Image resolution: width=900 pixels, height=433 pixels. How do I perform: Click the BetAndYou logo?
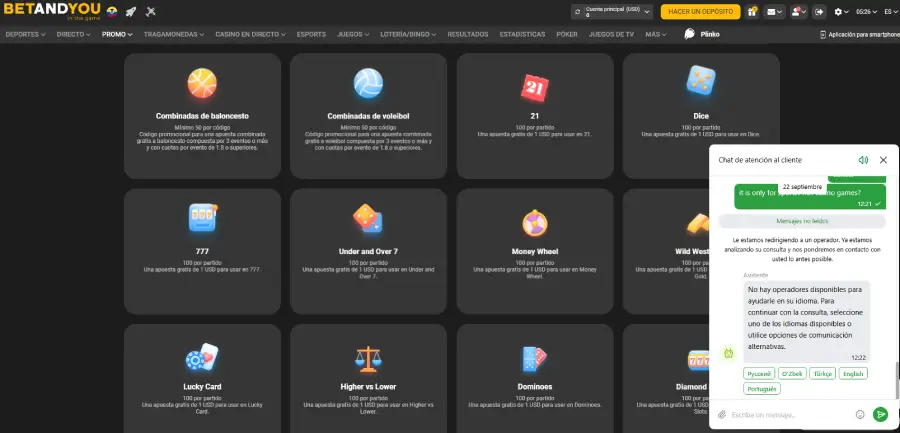pos(52,11)
